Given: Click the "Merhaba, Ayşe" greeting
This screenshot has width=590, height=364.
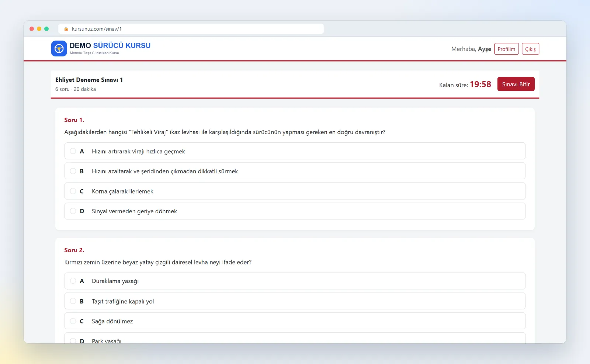Looking at the screenshot, I should click(471, 49).
